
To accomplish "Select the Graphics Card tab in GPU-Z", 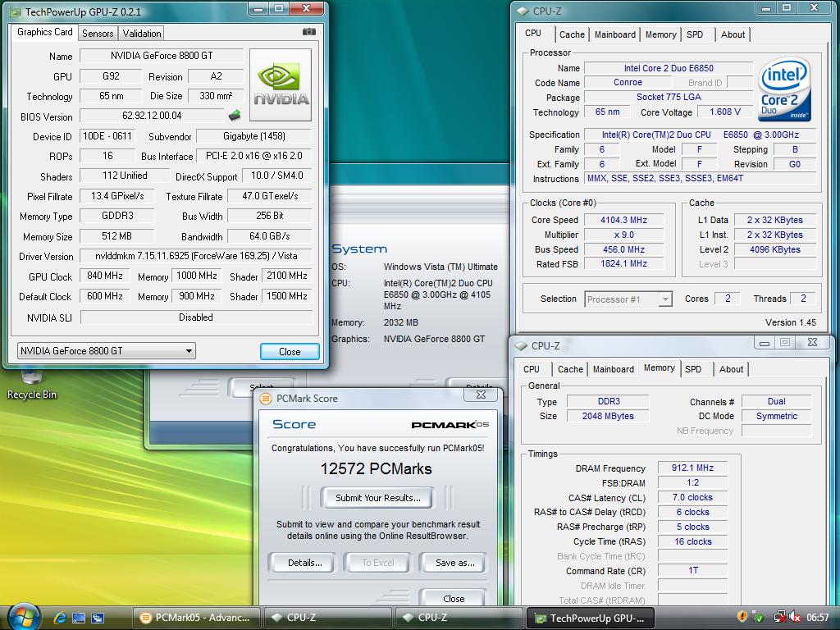I will click(44, 32).
